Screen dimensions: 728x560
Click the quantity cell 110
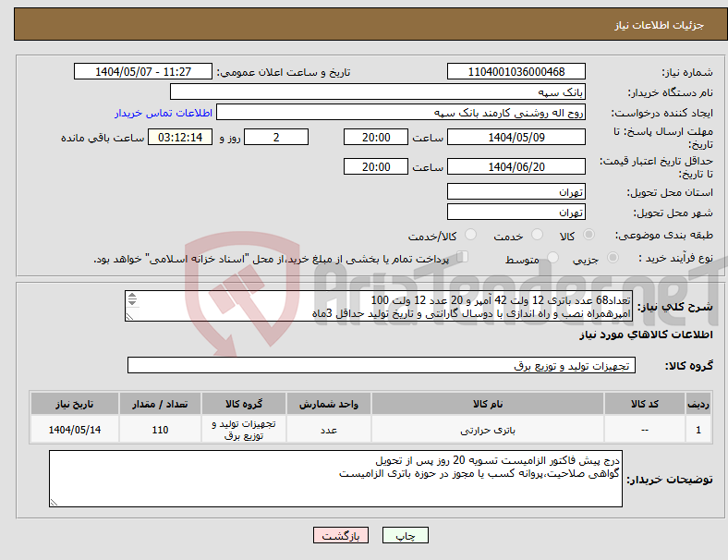(x=160, y=430)
